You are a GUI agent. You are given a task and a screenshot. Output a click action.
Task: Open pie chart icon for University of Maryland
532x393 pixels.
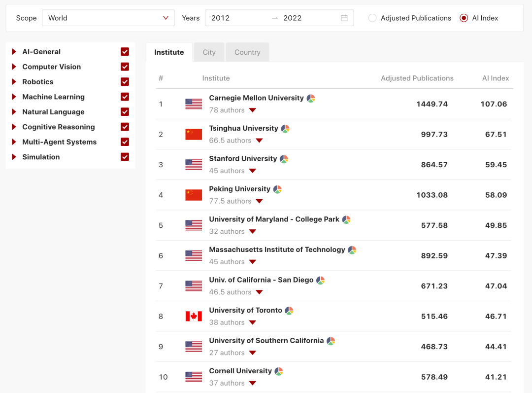coord(346,220)
